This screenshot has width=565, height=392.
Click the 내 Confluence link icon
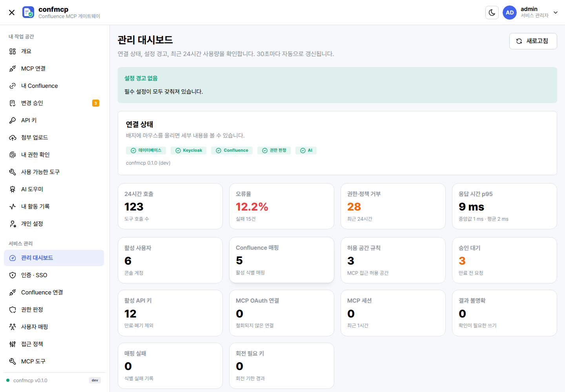[13, 86]
